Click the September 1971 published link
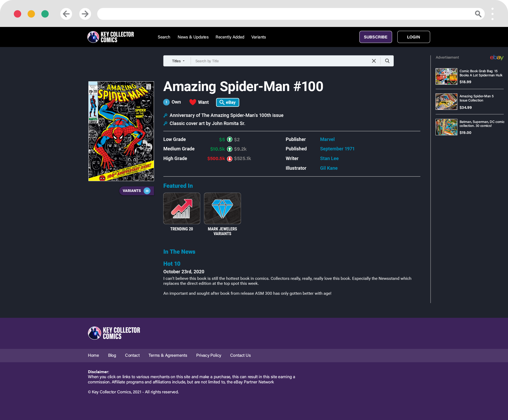This screenshot has height=420, width=508. [337, 149]
